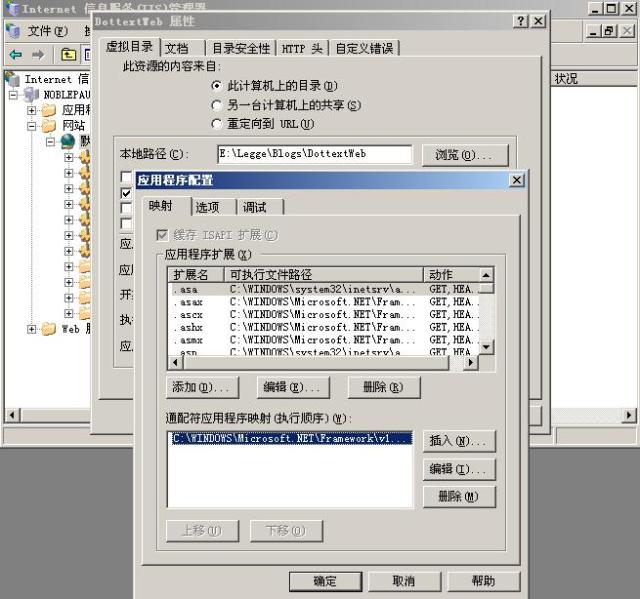
Task: Select 此计算机上的目录 radio option
Action: point(216,86)
